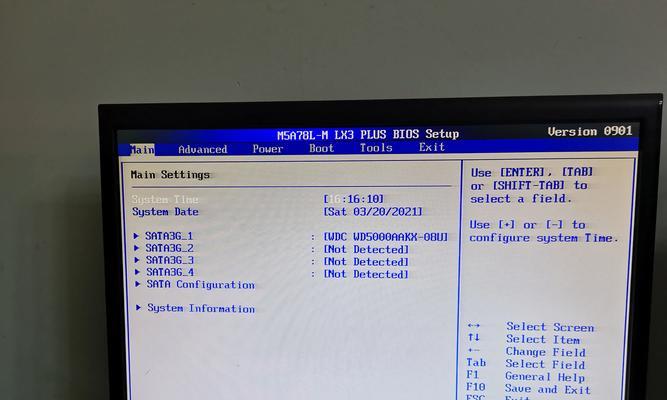Click the Main Settings heading
Image resolution: width=667 pixels, height=400 pixels.
click(x=170, y=174)
